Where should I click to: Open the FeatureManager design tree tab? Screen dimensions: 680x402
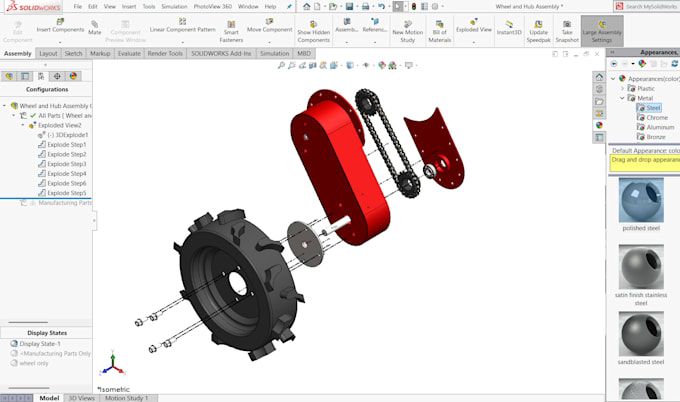[x=9, y=76]
